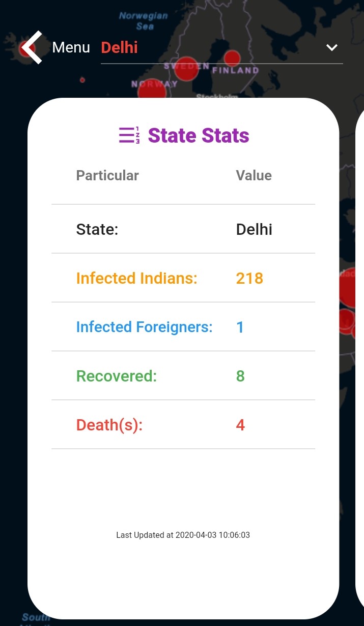
Task: Click the dropdown chevron arrow
Action: pos(332,47)
